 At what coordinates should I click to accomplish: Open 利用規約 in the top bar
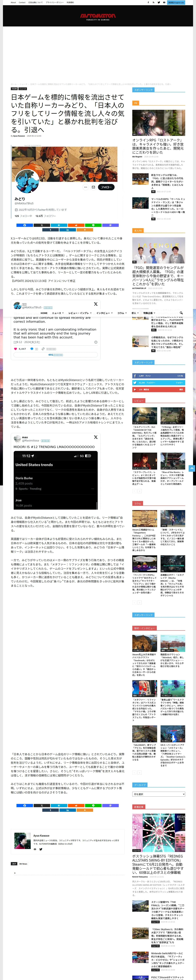70,2
